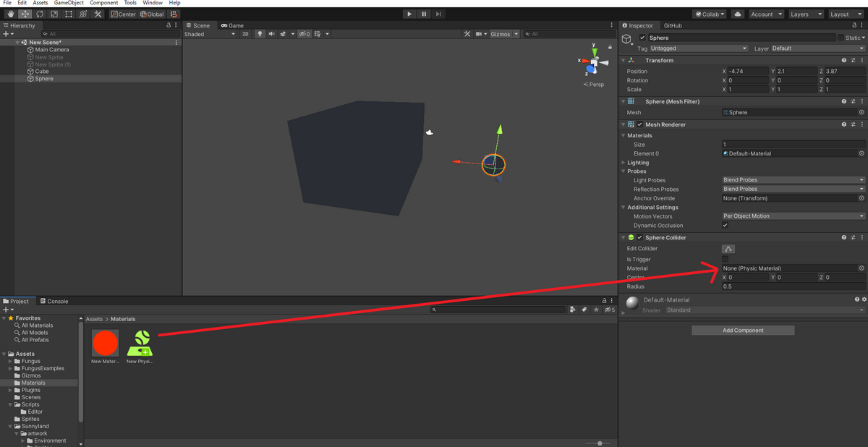The width and height of the screenshot is (868, 447).
Task: Select the Sphere in the Hierarchy
Action: coord(44,78)
